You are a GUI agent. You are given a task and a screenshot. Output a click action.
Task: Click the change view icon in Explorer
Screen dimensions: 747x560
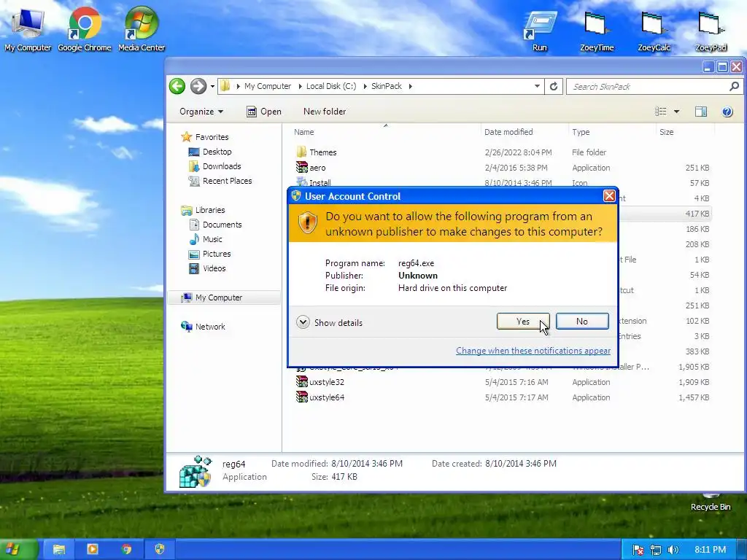(661, 112)
